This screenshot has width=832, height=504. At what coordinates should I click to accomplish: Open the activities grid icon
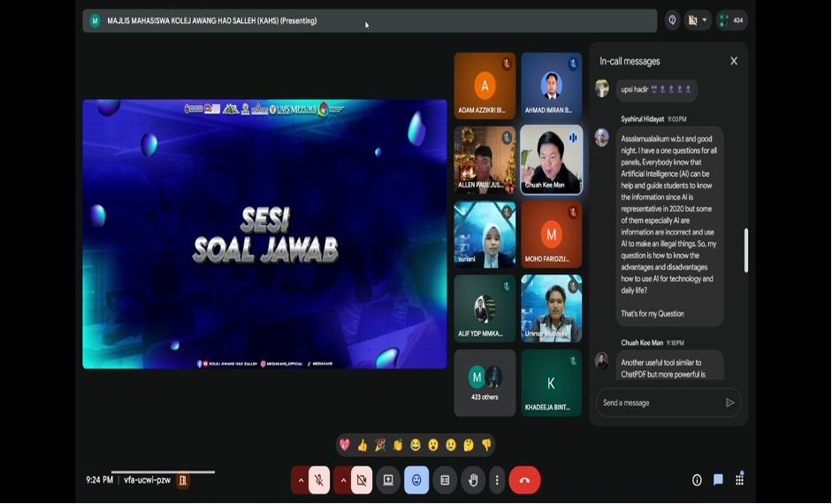tap(739, 479)
